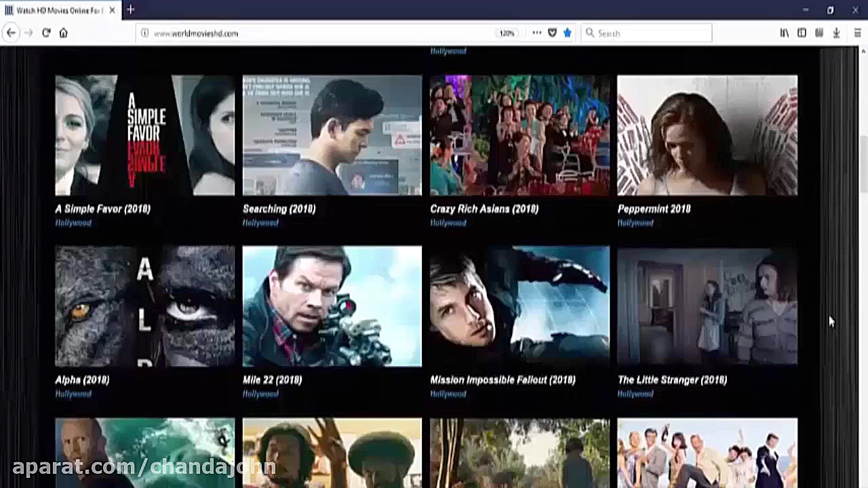
Task: Open the Library toolbar icon
Action: point(785,33)
